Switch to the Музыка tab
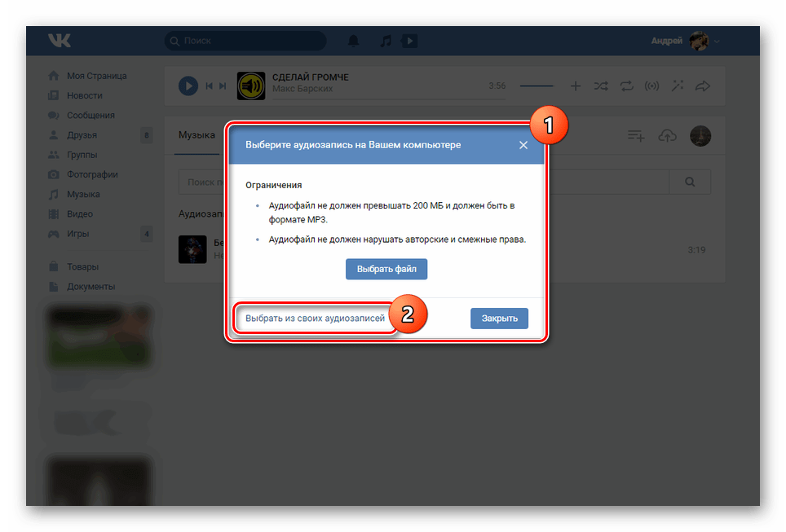 (x=196, y=135)
